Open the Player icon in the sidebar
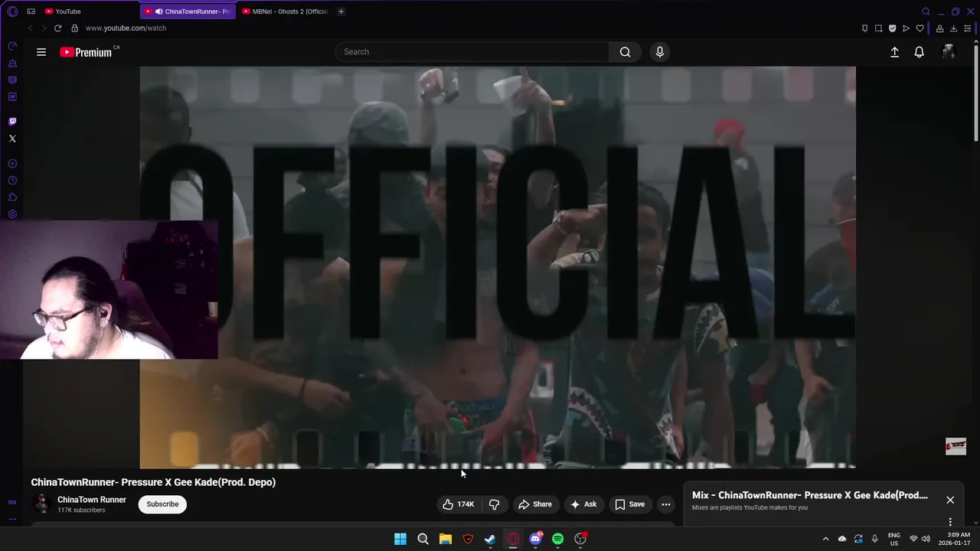The width and height of the screenshot is (980, 551). point(12,164)
